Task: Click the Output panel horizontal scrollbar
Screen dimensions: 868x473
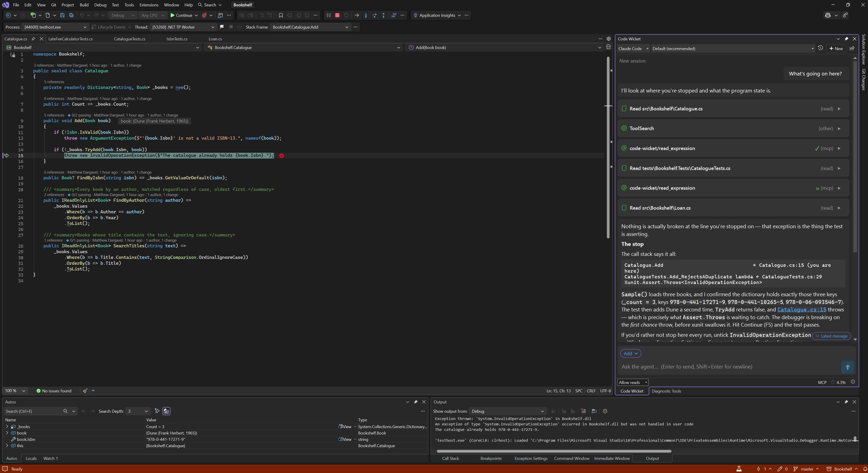Action: 554,451
